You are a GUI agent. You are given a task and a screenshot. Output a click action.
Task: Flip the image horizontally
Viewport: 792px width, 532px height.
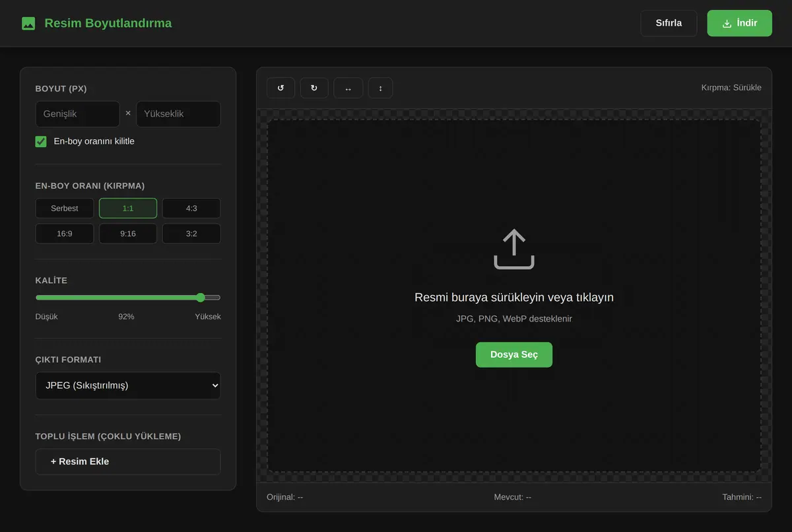348,88
